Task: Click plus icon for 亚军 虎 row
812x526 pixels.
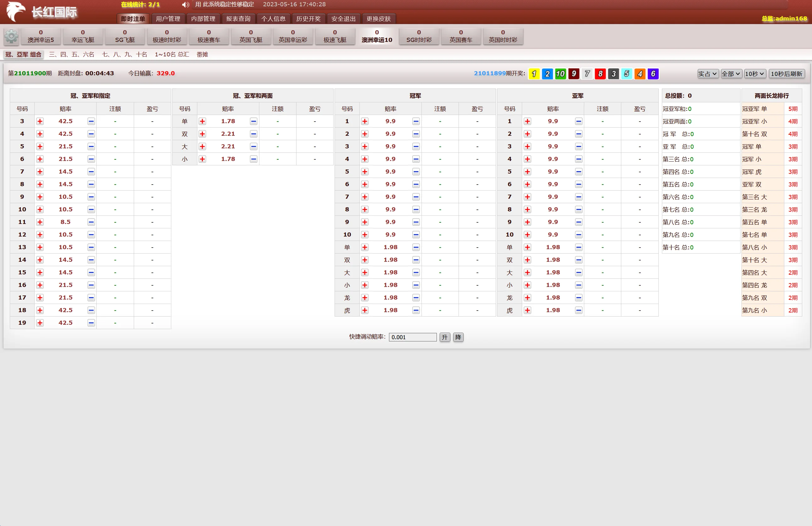Action: coord(527,310)
